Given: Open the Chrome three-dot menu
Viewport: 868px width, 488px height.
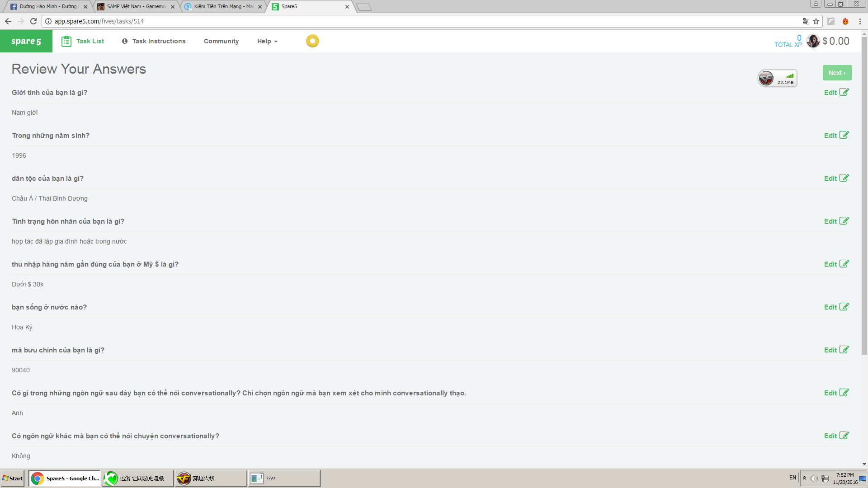Looking at the screenshot, I should (860, 21).
